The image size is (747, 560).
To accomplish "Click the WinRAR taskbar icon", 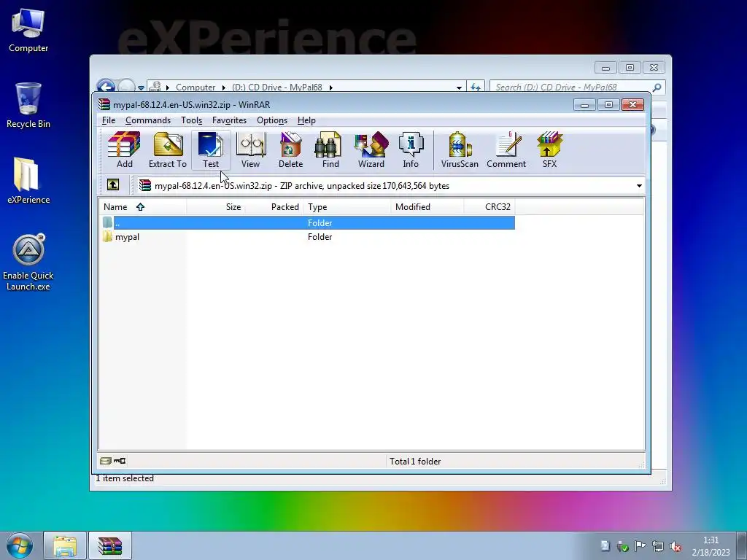I will (x=110, y=545).
